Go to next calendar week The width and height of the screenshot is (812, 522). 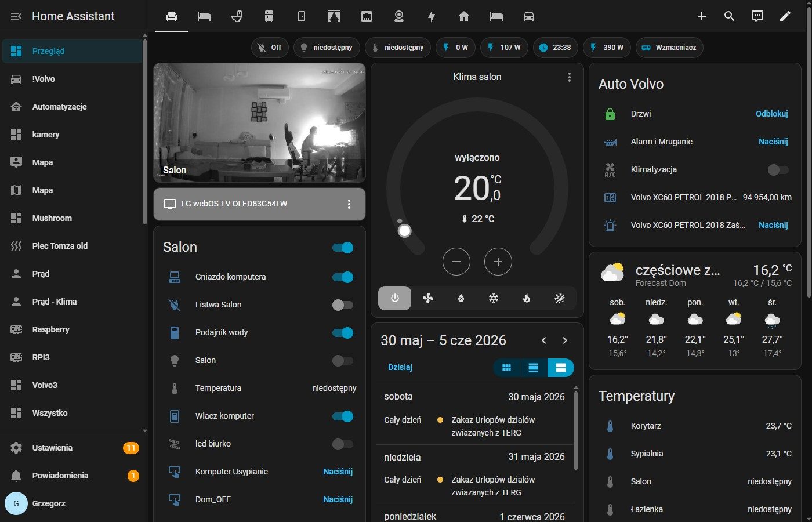coord(565,340)
